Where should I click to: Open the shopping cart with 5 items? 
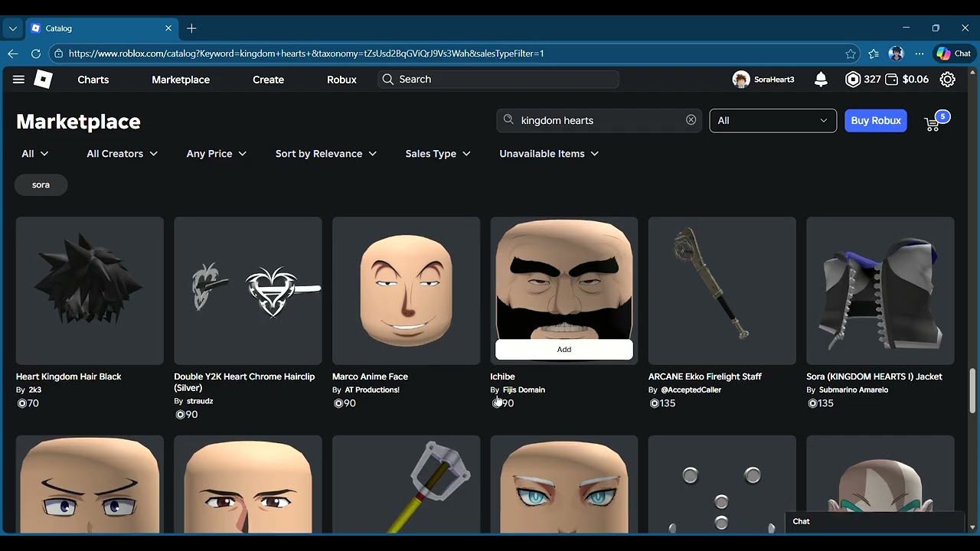pyautogui.click(x=935, y=122)
